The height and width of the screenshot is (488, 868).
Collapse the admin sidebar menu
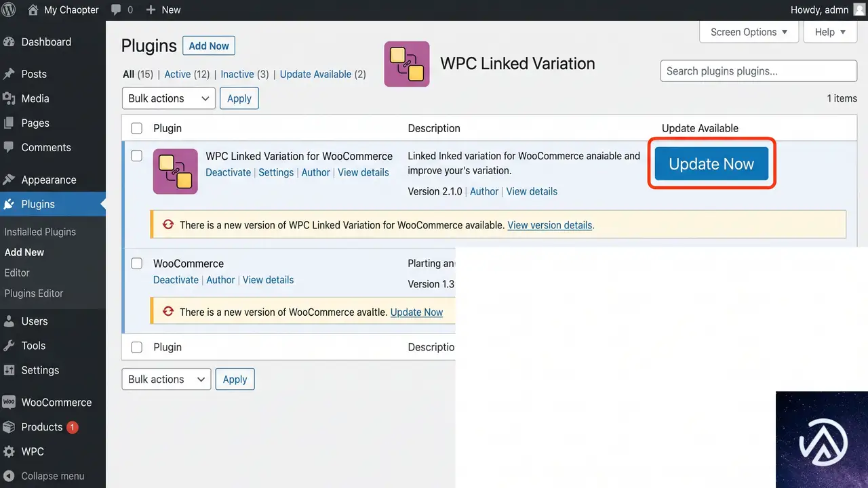[x=45, y=476]
